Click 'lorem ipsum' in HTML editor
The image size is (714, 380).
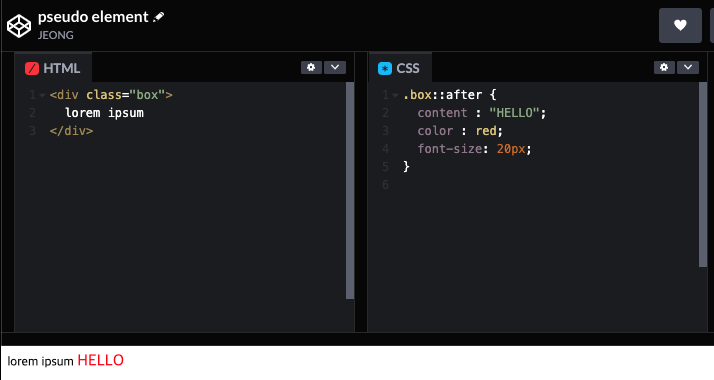tap(104, 113)
